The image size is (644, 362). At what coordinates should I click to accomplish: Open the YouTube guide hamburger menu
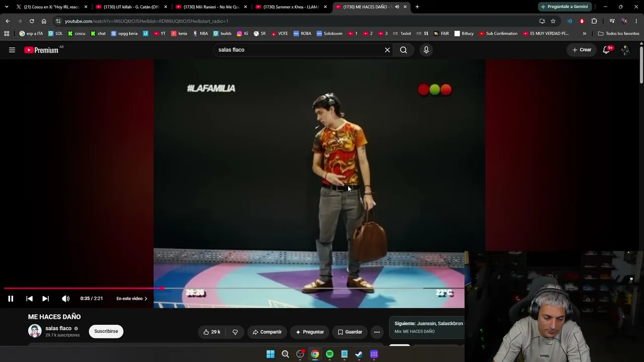tap(12, 50)
